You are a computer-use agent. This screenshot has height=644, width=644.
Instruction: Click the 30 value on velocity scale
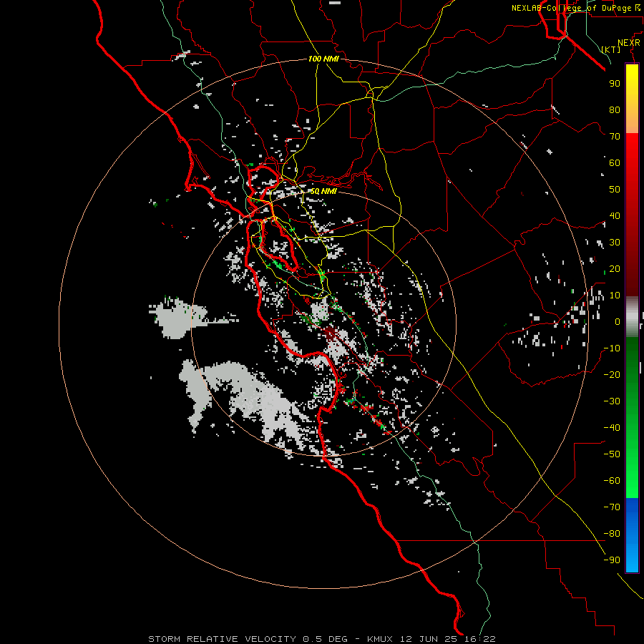[615, 243]
